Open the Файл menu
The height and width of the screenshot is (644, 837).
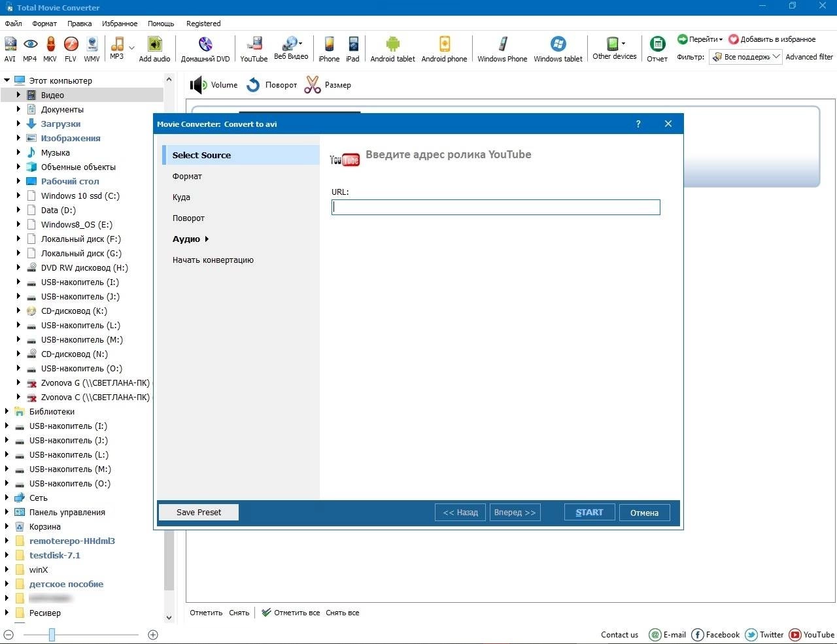coord(13,24)
